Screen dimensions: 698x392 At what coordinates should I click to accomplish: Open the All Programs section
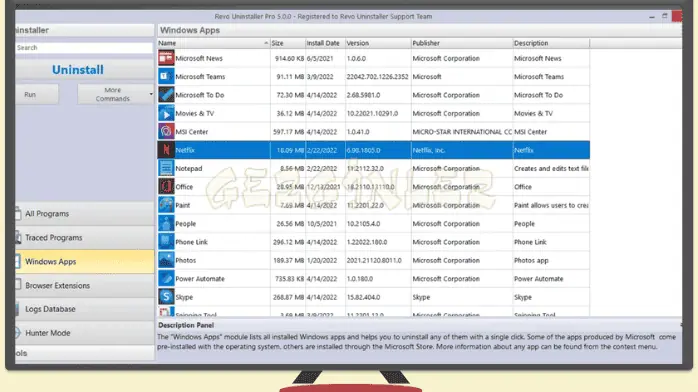click(85, 214)
